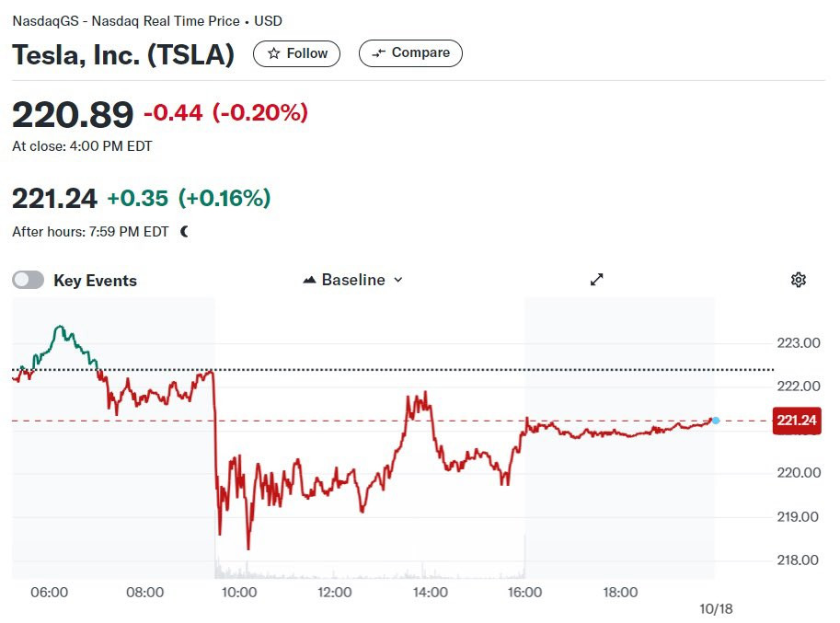Click the 16:00 market close axis label

(524, 593)
